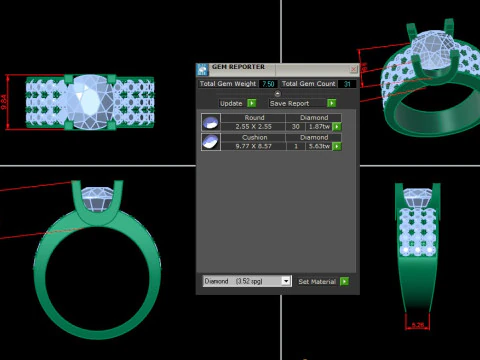
Task: Click the Total Gem Weight label
Action: [x=228, y=84]
